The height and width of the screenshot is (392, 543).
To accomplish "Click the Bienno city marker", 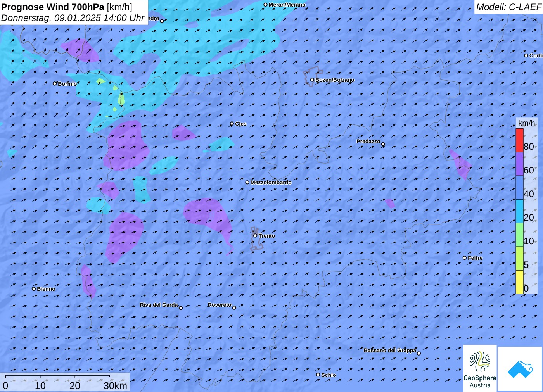I will [x=34, y=289].
